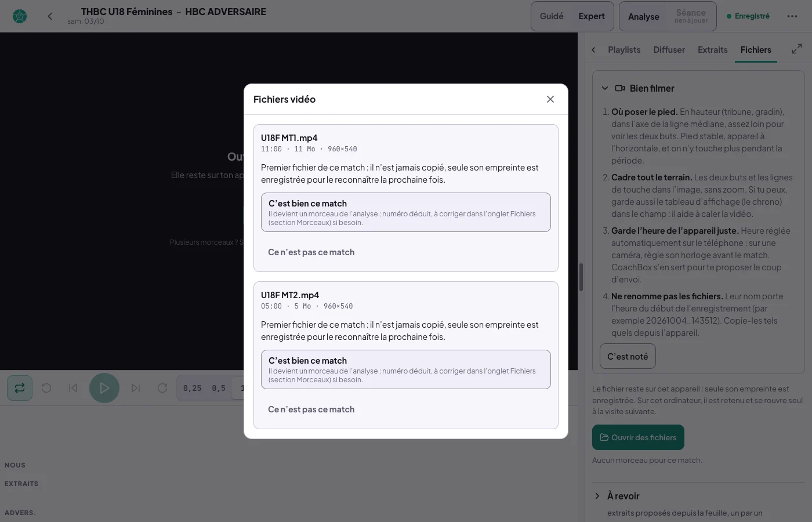This screenshot has height=522, width=812.
Task: Click the C'est noté button
Action: tap(628, 356)
